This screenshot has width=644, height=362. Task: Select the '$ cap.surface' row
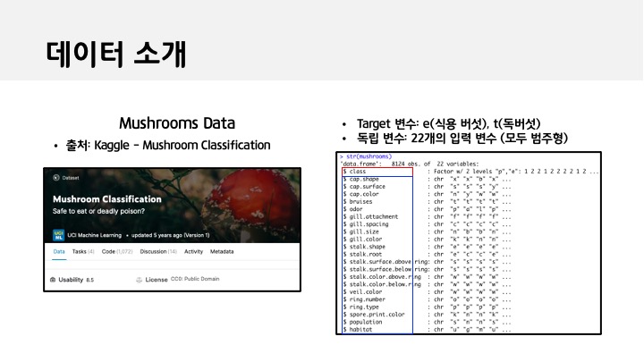428,186
